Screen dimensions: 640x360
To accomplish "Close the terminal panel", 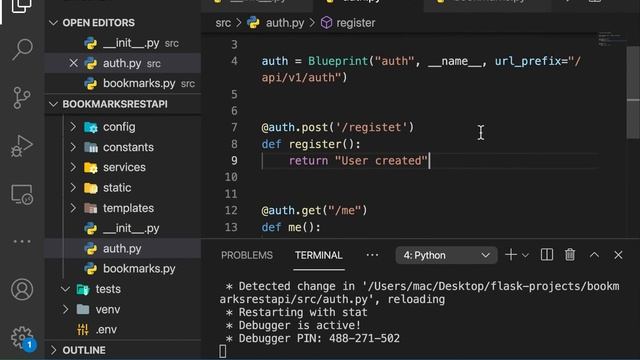I will 618,255.
